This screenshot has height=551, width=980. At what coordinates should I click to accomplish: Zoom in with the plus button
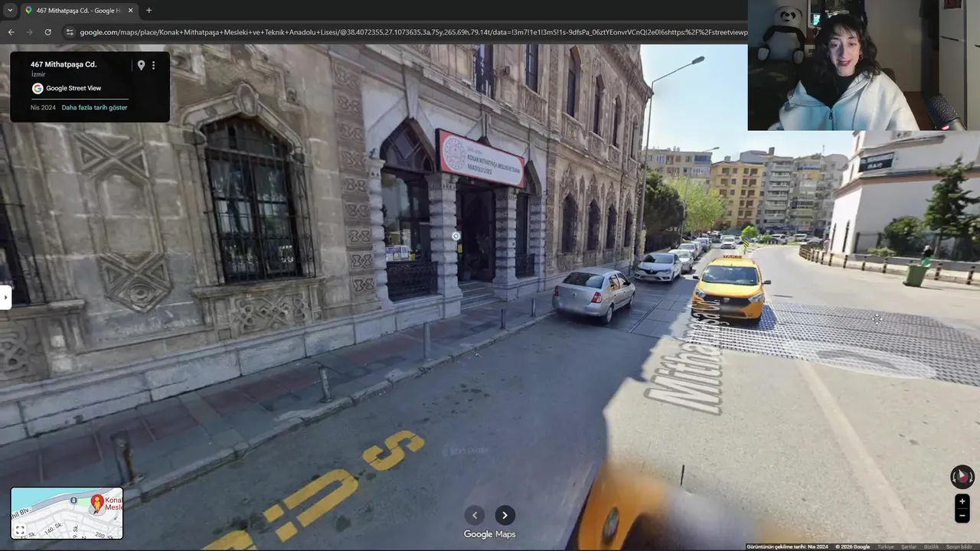pyautogui.click(x=962, y=501)
